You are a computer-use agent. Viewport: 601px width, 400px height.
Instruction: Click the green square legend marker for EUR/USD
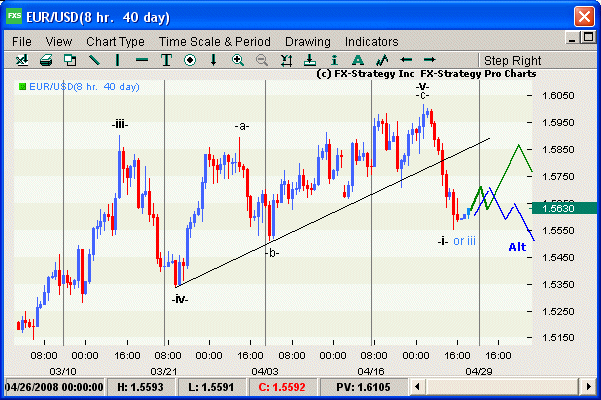point(22,87)
